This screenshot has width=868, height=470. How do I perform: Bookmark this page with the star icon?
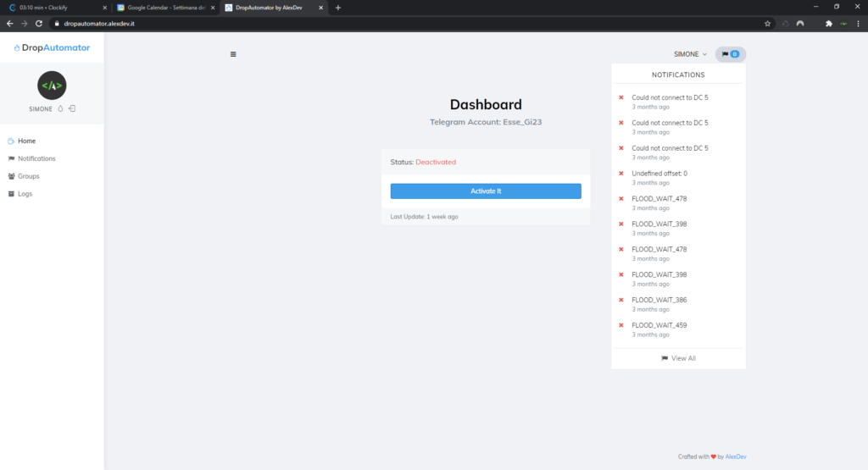pyautogui.click(x=767, y=24)
